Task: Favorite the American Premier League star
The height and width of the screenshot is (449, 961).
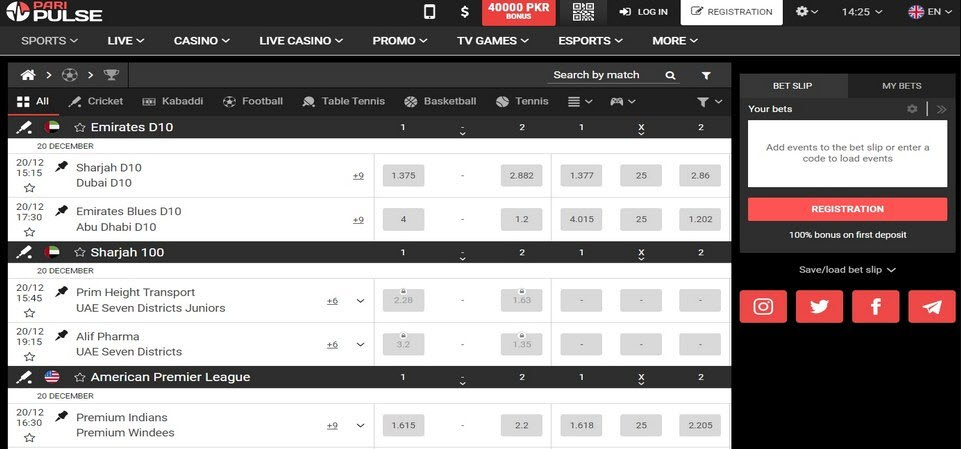Action: tap(80, 377)
